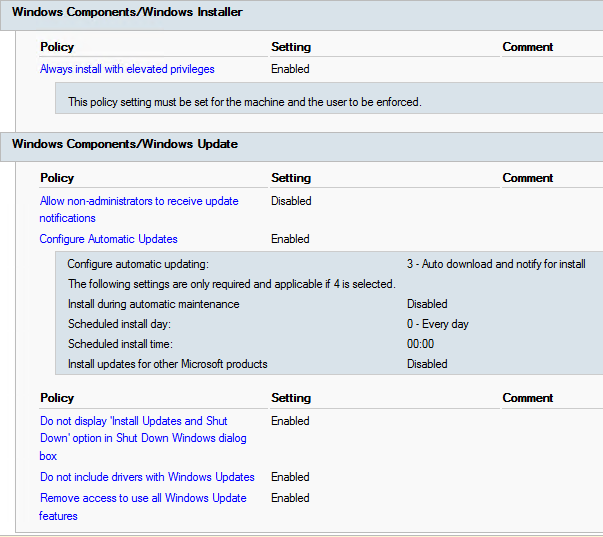Open 'Do not include drivers with Windows Updates' link
Image resolution: width=603 pixels, height=537 pixels.
(147, 477)
